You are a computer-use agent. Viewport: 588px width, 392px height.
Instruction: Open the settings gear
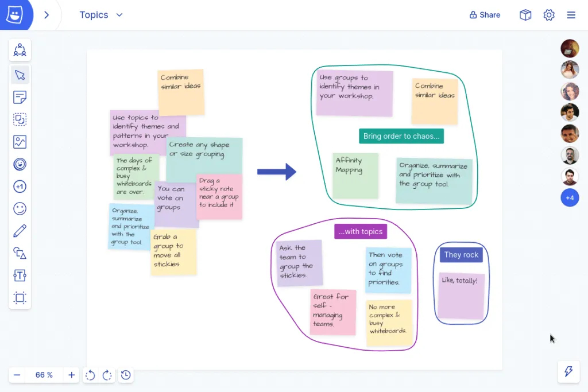tap(549, 15)
